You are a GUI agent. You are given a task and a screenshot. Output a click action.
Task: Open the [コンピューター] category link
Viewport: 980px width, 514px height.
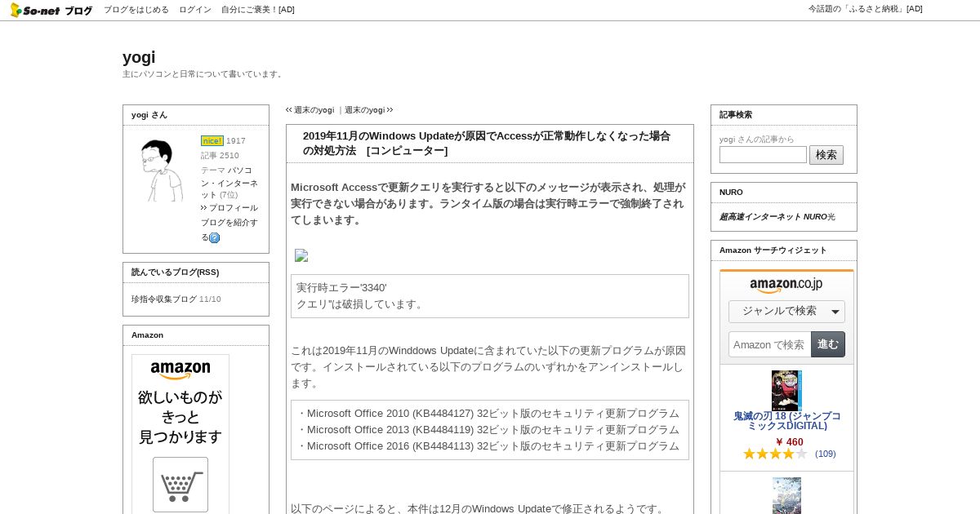(x=407, y=151)
